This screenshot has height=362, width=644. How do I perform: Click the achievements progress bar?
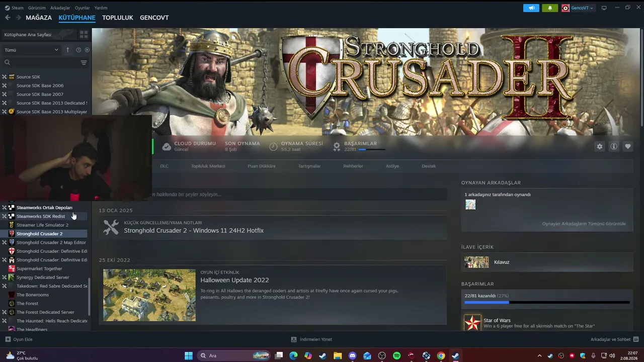point(547,303)
